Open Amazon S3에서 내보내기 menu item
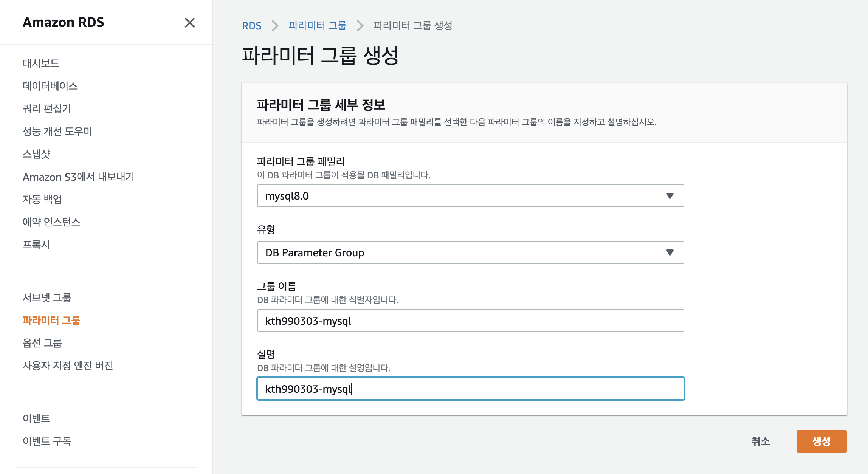This screenshot has height=474, width=868. click(x=79, y=177)
